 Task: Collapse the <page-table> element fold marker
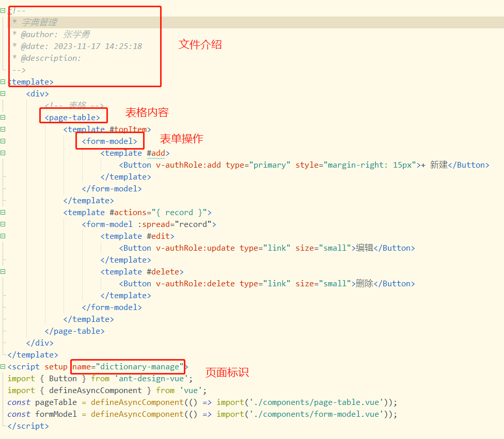(x=3, y=117)
